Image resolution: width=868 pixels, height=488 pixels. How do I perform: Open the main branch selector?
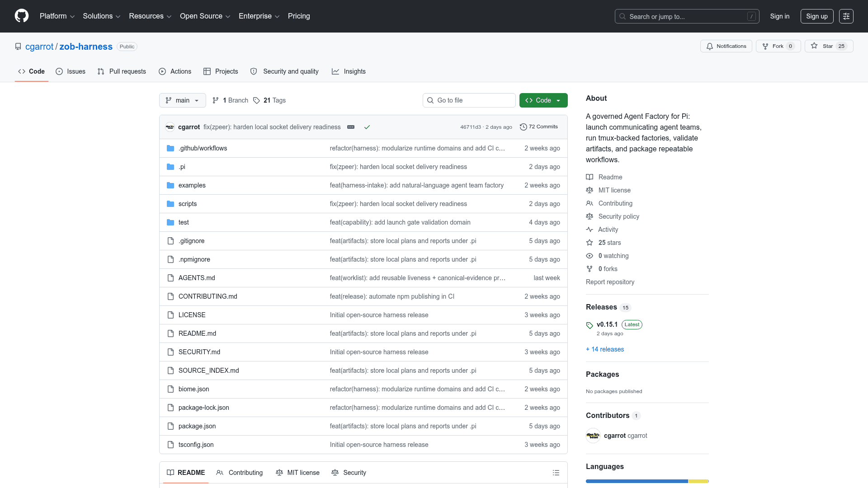coord(183,100)
